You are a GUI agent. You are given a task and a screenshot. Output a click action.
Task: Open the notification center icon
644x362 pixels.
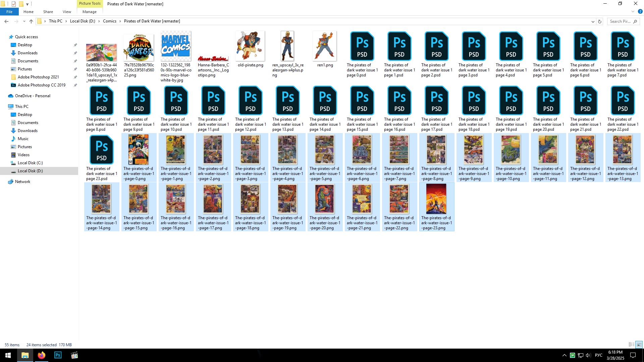click(633, 355)
